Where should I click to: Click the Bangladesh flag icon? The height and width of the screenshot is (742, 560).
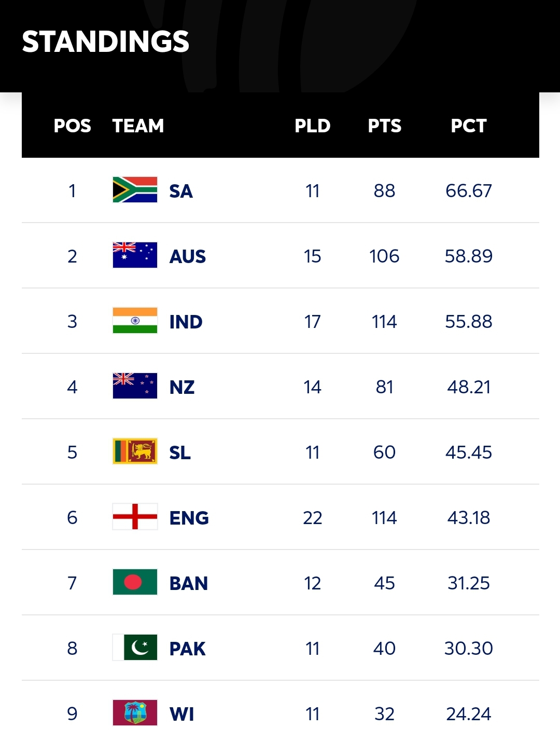click(x=135, y=582)
